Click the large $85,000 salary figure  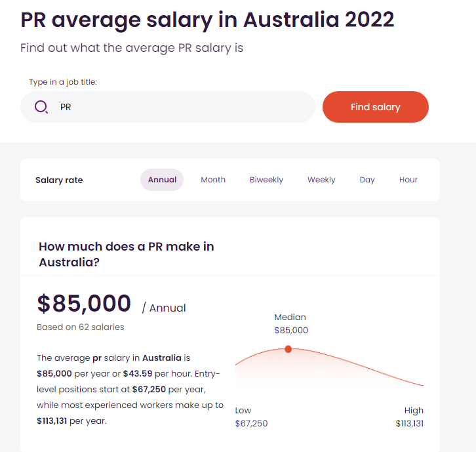tap(84, 304)
